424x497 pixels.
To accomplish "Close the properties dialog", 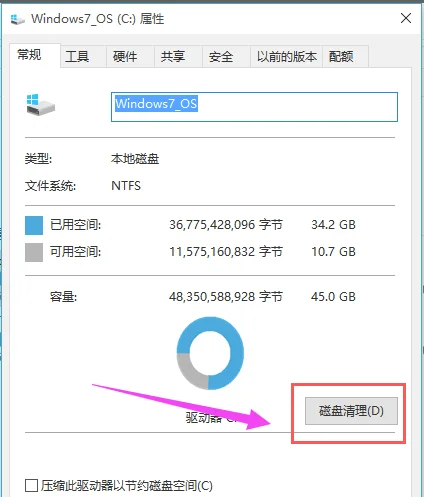I will tap(406, 18).
